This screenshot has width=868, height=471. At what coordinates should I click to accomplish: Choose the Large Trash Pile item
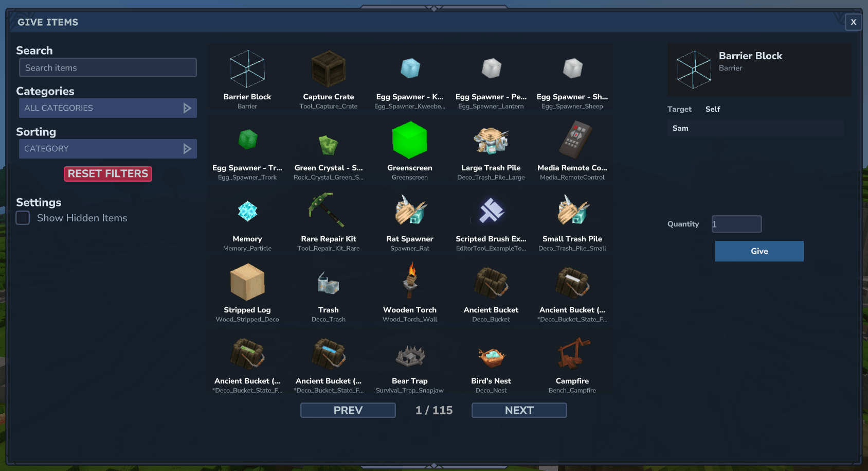coord(491,140)
